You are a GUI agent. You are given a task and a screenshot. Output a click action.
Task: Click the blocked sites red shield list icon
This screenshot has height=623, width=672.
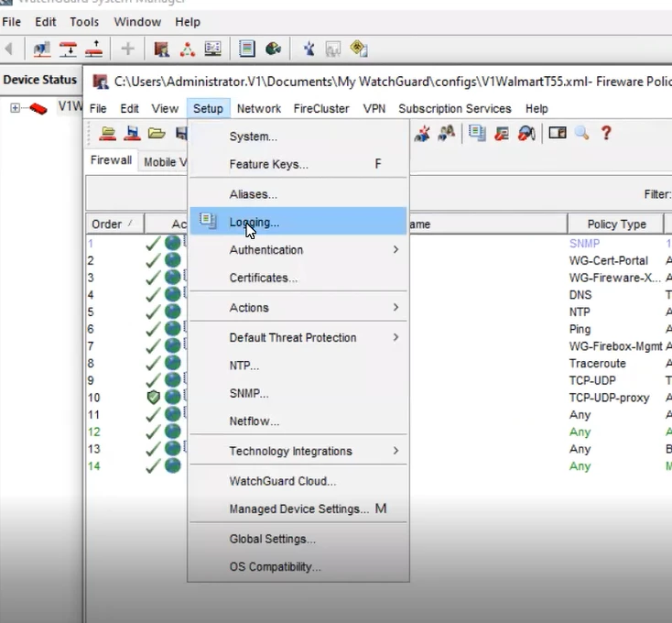(502, 134)
